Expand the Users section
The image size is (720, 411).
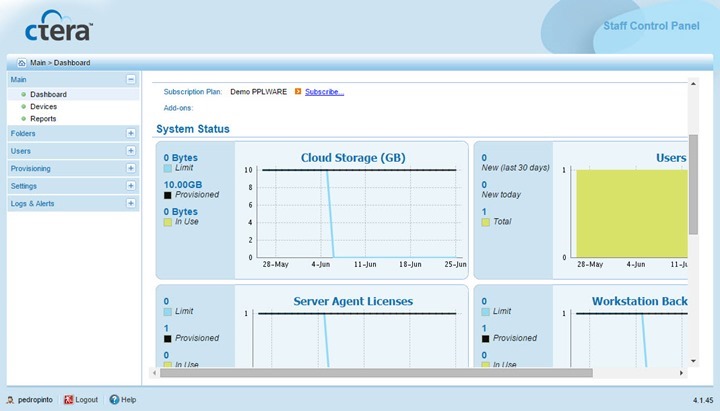coord(131,151)
